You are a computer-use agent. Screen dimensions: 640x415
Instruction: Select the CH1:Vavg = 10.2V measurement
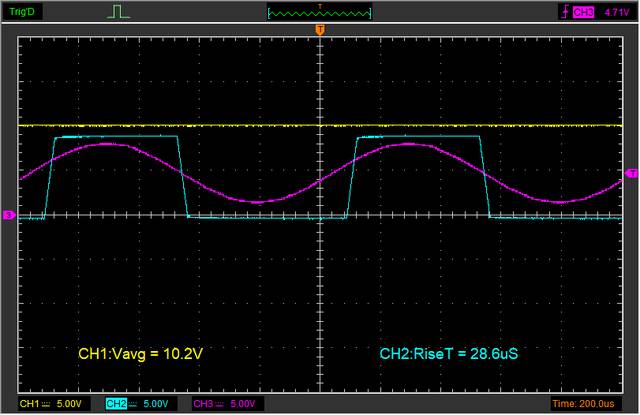(141, 353)
